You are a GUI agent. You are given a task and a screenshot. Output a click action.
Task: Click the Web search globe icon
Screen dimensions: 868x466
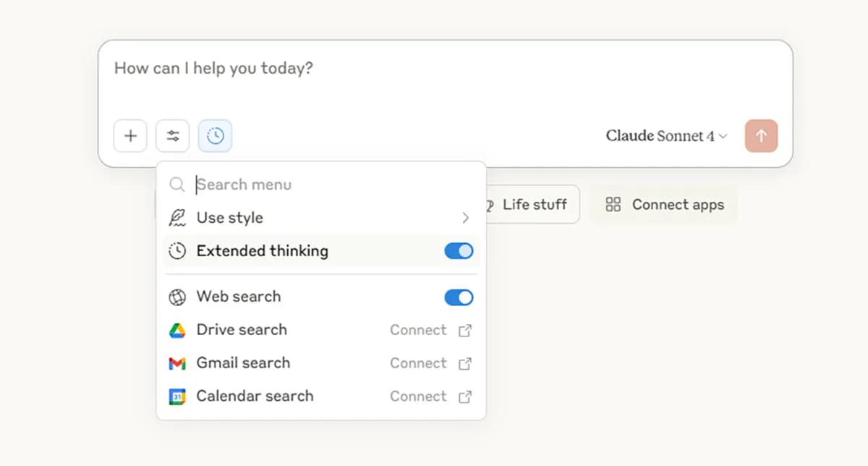click(177, 297)
